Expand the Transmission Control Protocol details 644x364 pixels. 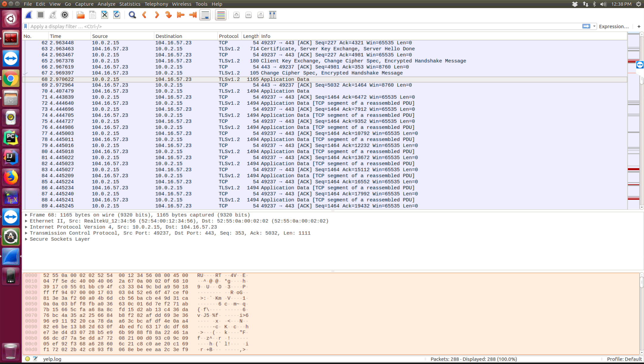point(26,233)
